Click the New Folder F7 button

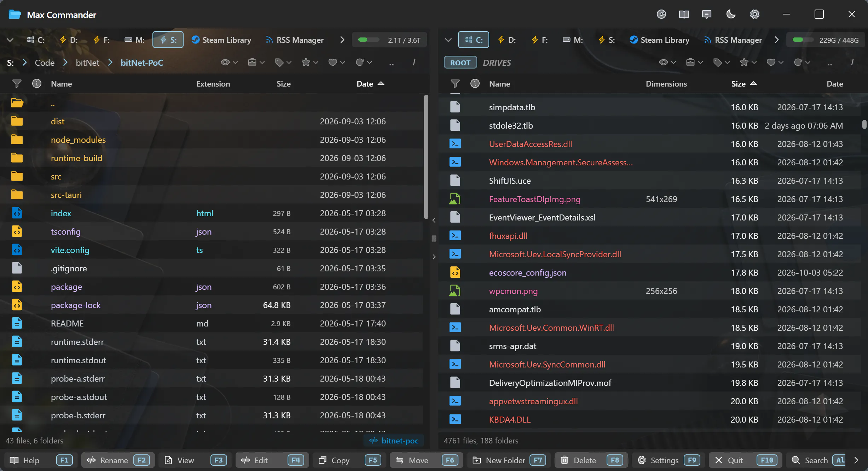point(509,460)
